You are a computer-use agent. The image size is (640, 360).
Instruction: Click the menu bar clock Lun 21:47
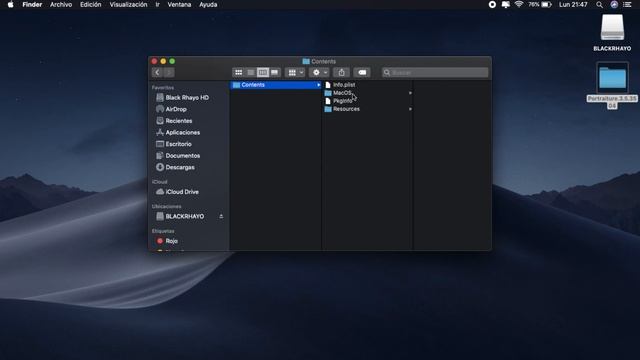tap(573, 4)
